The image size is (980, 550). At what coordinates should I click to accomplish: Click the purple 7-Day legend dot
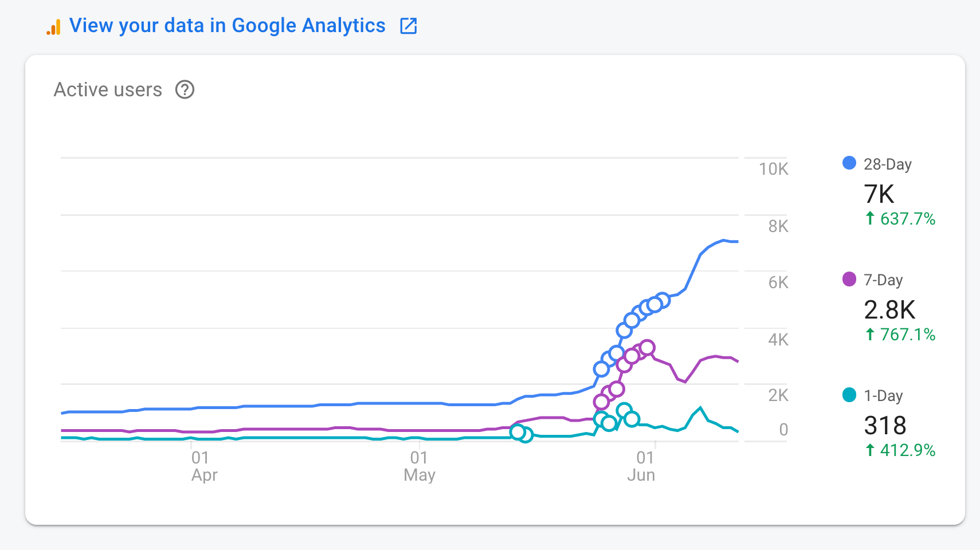coord(849,279)
